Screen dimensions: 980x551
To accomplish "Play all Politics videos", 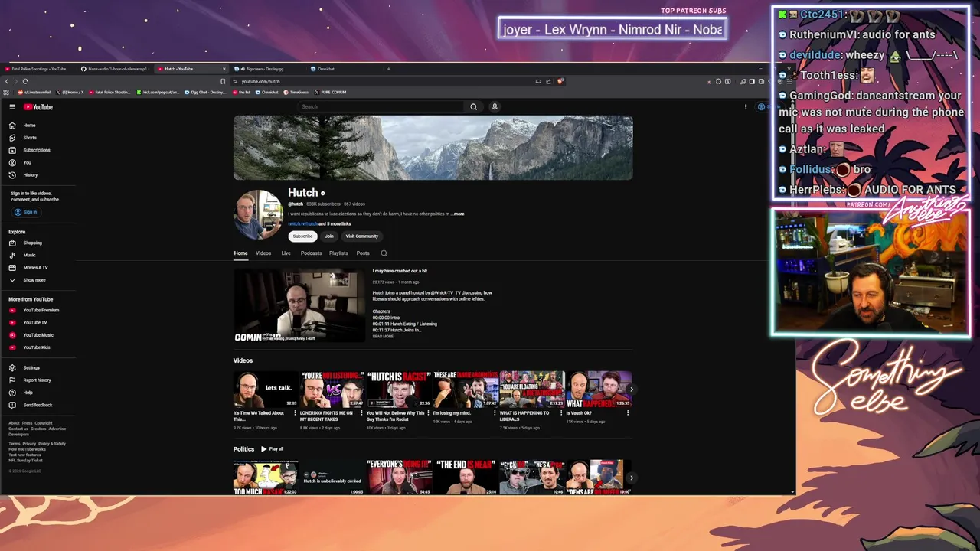I will pyautogui.click(x=272, y=449).
